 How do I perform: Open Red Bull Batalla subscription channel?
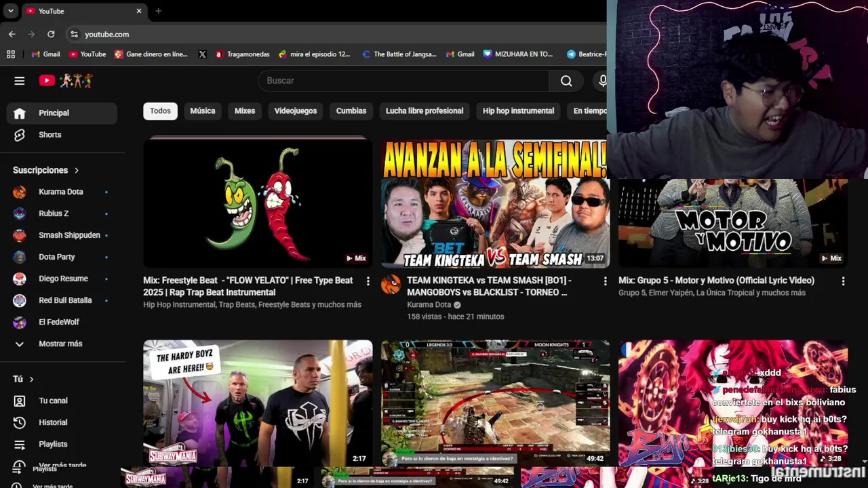pos(62,300)
